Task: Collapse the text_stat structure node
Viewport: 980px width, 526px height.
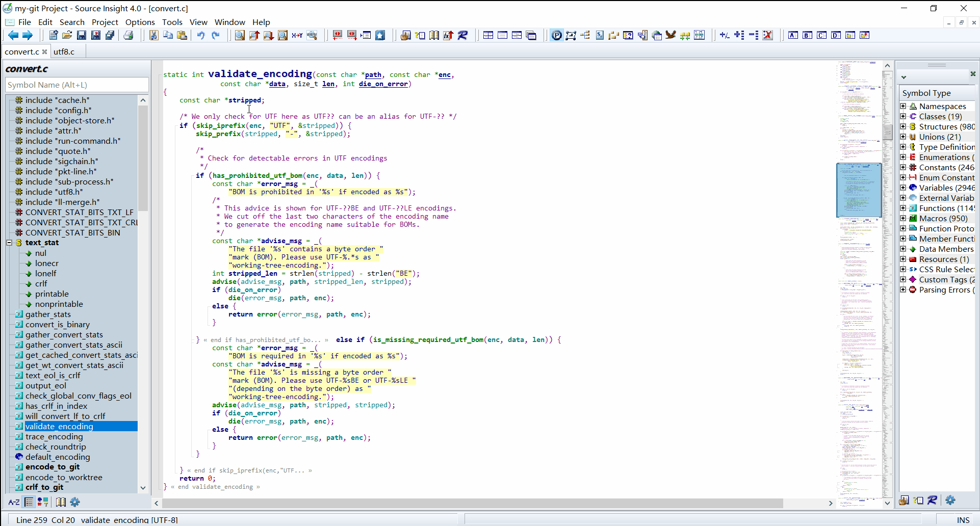Action: tap(9, 243)
